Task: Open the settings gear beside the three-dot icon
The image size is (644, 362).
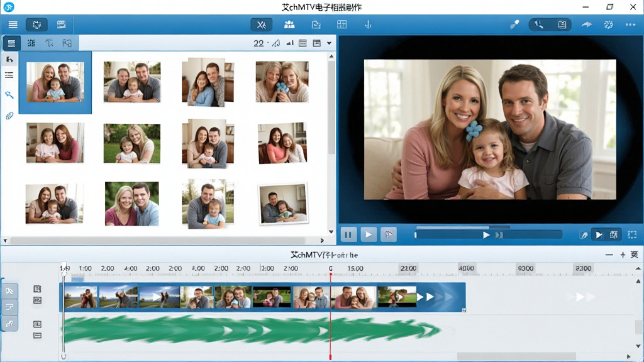Action: coord(608,25)
